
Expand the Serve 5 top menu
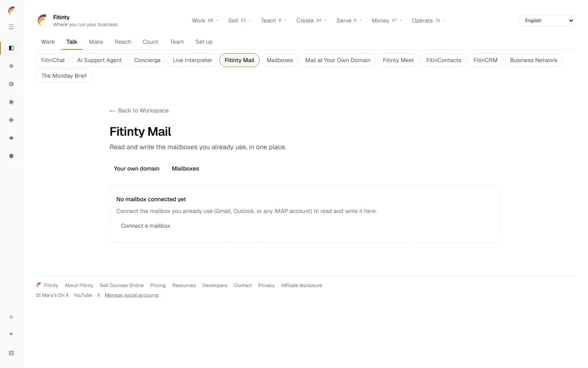pos(349,20)
